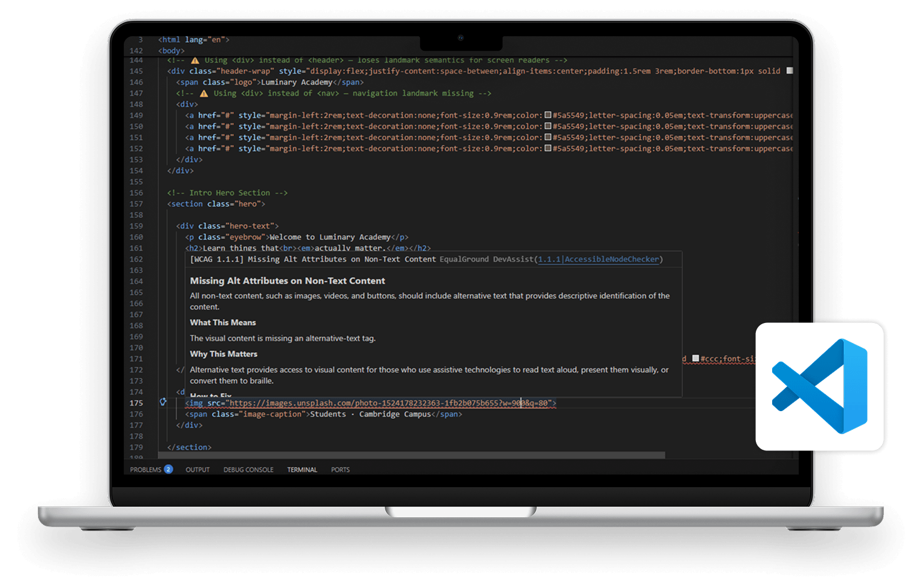Image resolution: width=922 pixels, height=588 pixels.
Task: Click the quick-fix icon beside line 175
Action: pyautogui.click(x=163, y=402)
